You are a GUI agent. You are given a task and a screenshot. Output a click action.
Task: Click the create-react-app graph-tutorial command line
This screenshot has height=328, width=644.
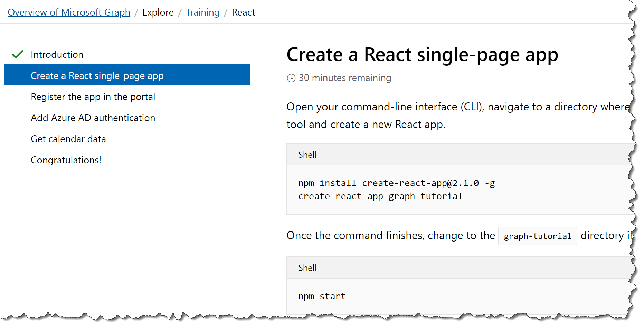tap(380, 196)
